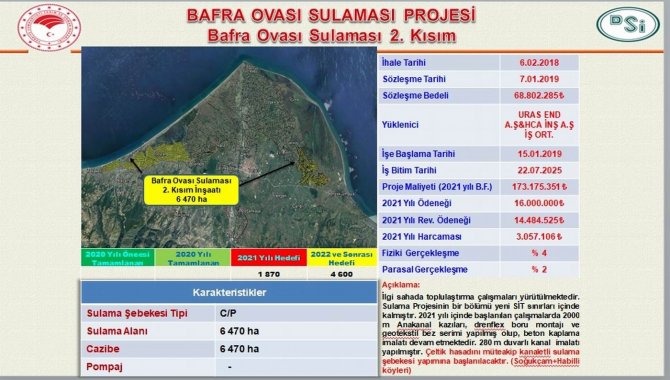
Task: Click the 'İhale Tarihi' label
Action: click(403, 62)
